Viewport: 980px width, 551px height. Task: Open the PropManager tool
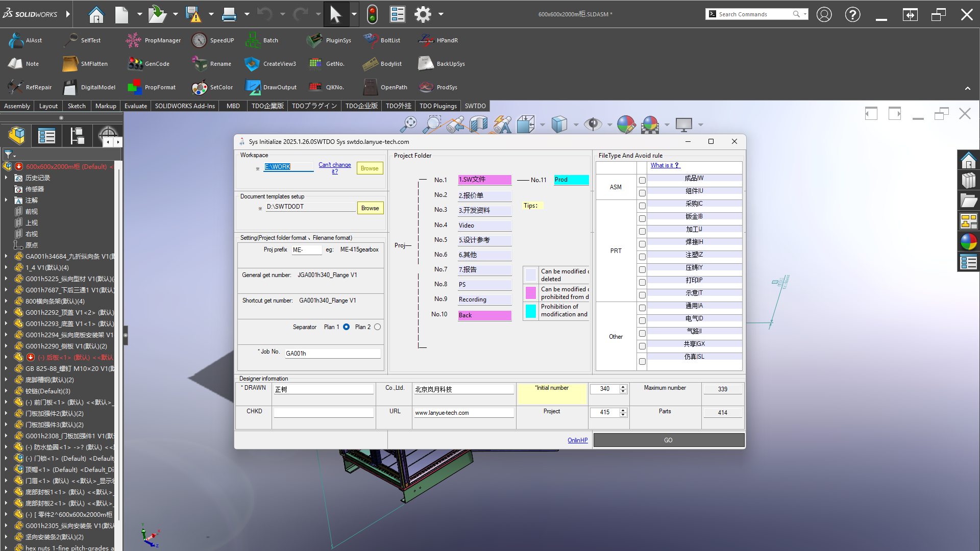[134, 40]
